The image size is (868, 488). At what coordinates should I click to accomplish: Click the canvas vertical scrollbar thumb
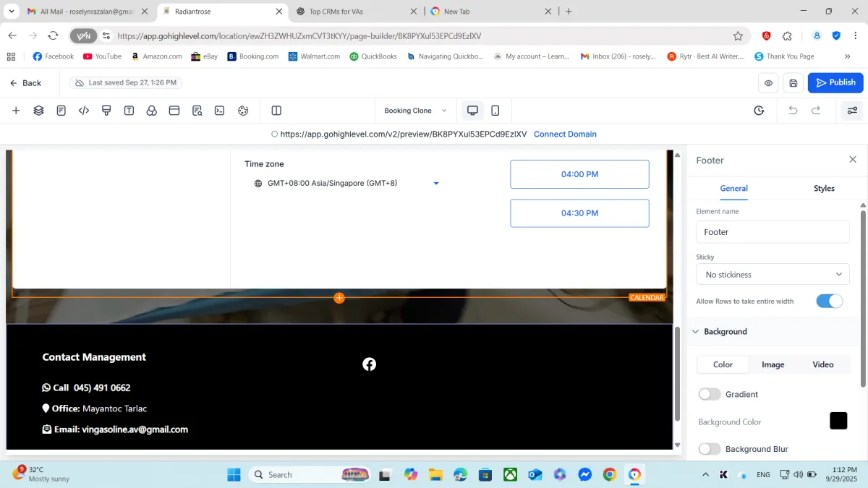click(x=677, y=374)
